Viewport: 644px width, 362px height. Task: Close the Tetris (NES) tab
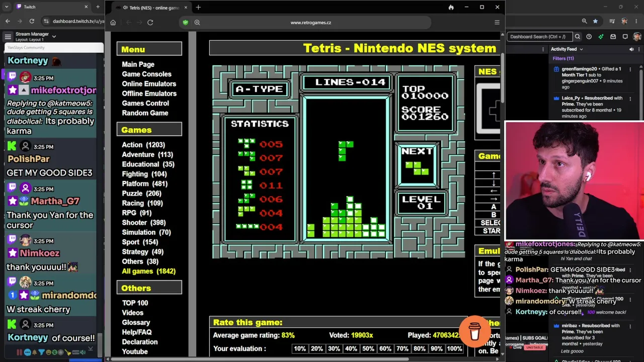point(186,8)
